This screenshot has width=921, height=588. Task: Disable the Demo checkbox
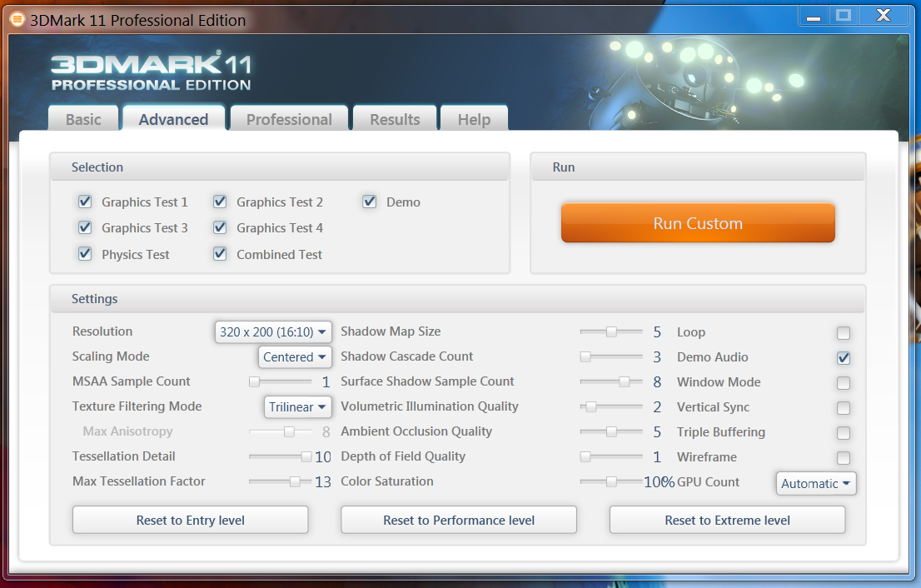tap(370, 202)
